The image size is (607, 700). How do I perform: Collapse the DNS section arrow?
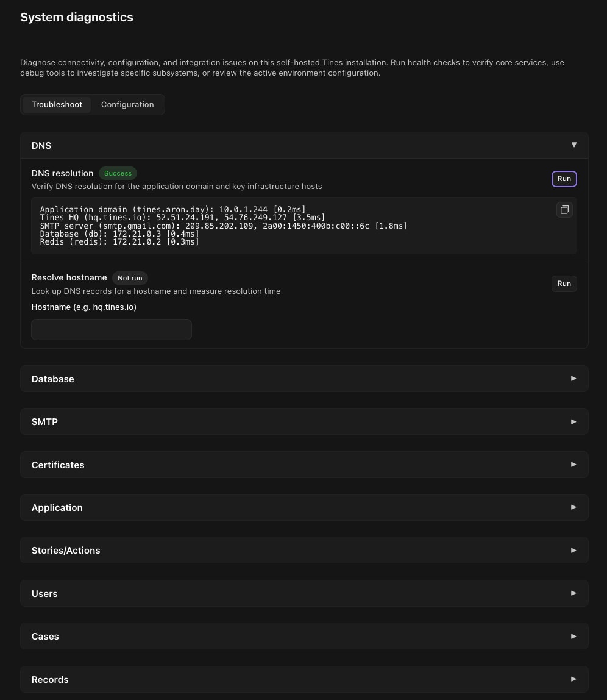(574, 145)
